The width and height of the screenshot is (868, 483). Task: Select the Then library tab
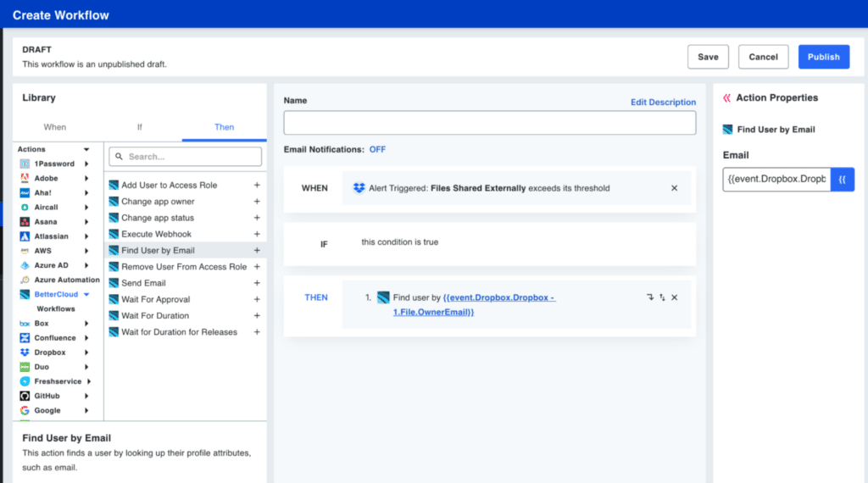[224, 127]
